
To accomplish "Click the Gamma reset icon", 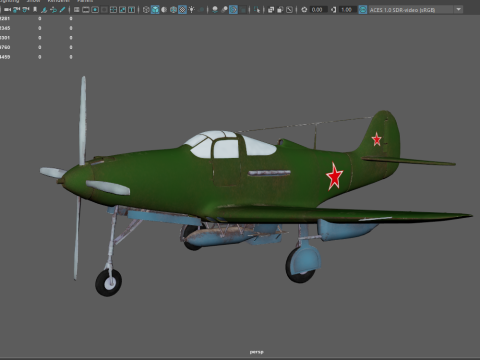I will pyautogui.click(x=334, y=10).
